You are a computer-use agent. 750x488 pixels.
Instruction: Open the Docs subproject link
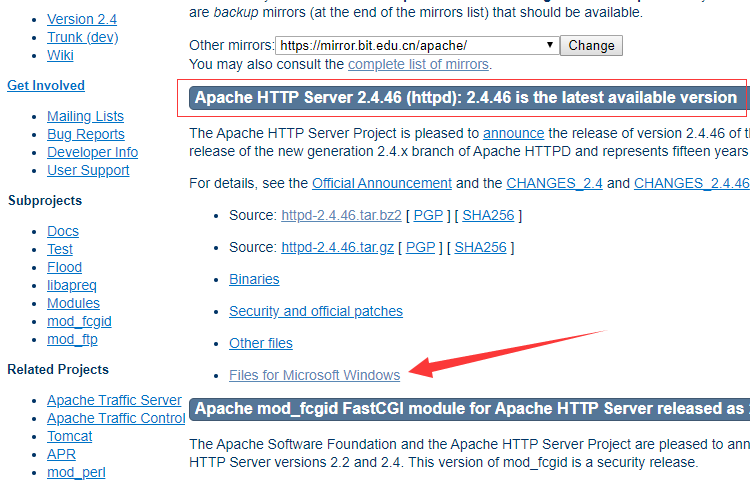[x=63, y=232]
